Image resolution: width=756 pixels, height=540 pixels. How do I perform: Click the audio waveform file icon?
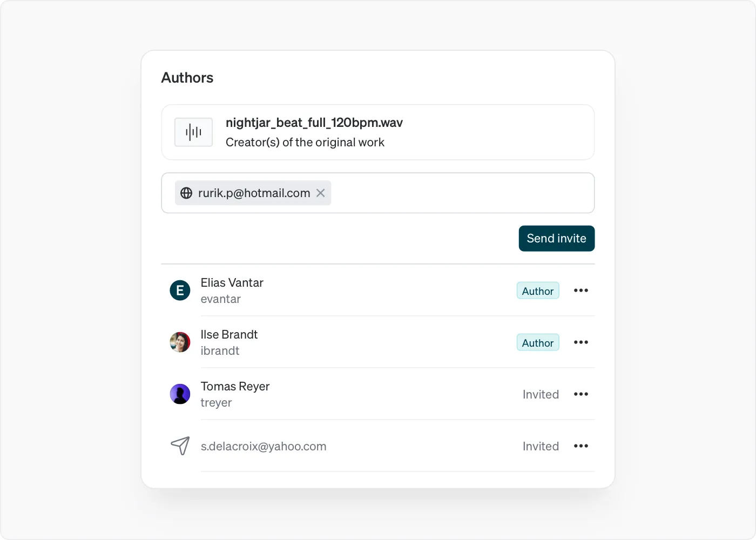click(193, 132)
